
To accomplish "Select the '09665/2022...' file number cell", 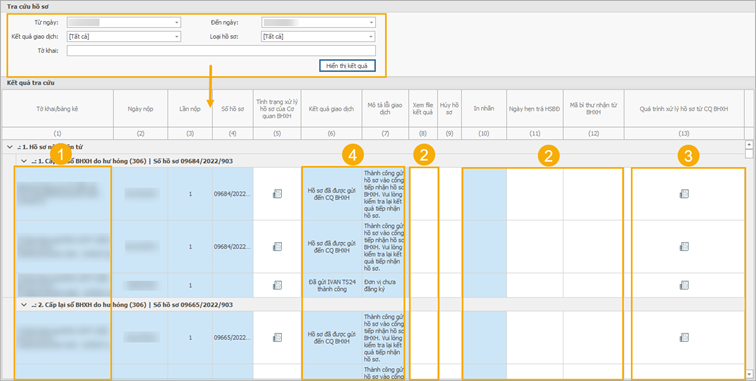I will [233, 337].
